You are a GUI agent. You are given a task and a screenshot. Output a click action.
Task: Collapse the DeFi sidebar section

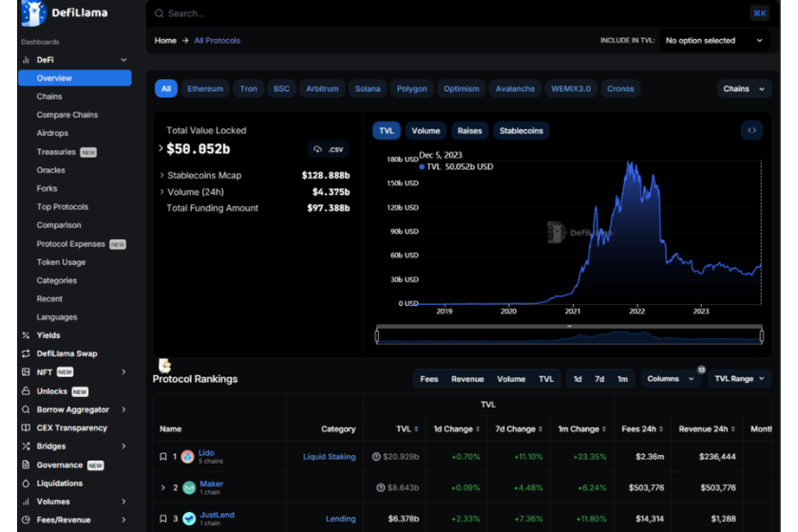123,60
